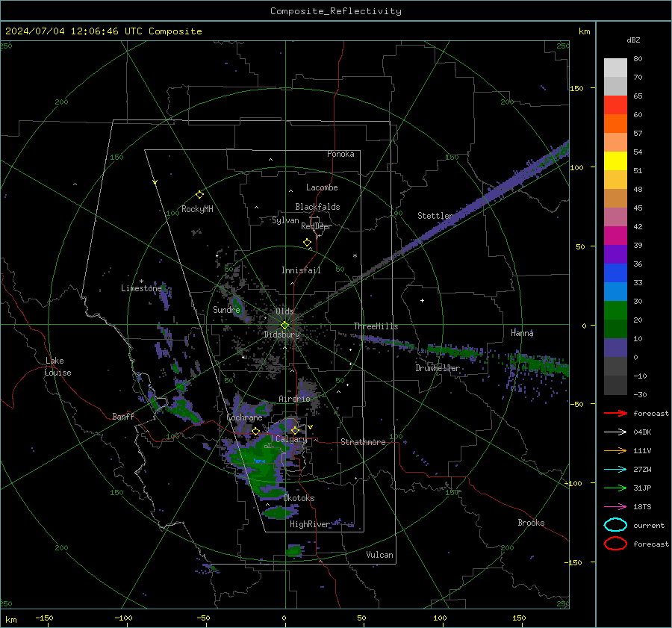Click the Drumheller town label
Screen dimensions: 672x628
[438, 368]
